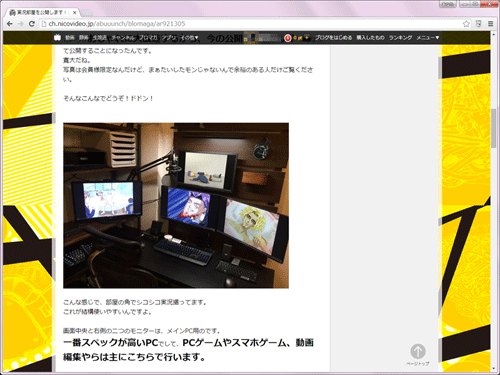Bookmark this page with the star icon
Screen dimensions: 500x375
click(x=466, y=24)
